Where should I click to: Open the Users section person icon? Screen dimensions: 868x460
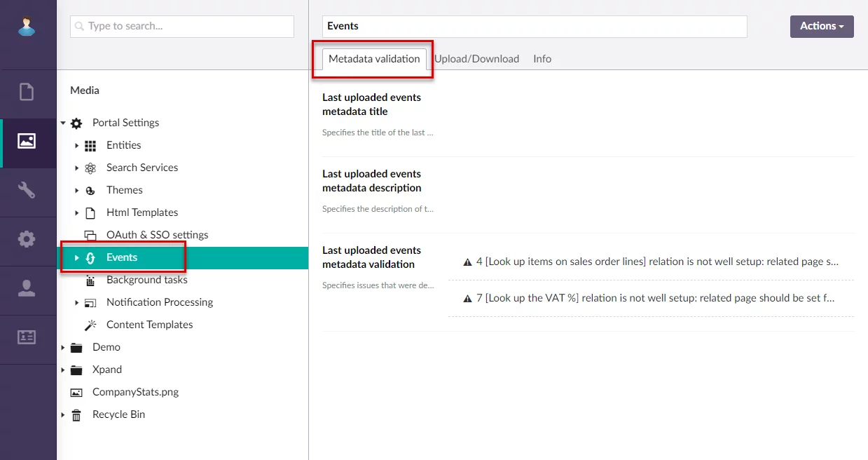click(27, 288)
